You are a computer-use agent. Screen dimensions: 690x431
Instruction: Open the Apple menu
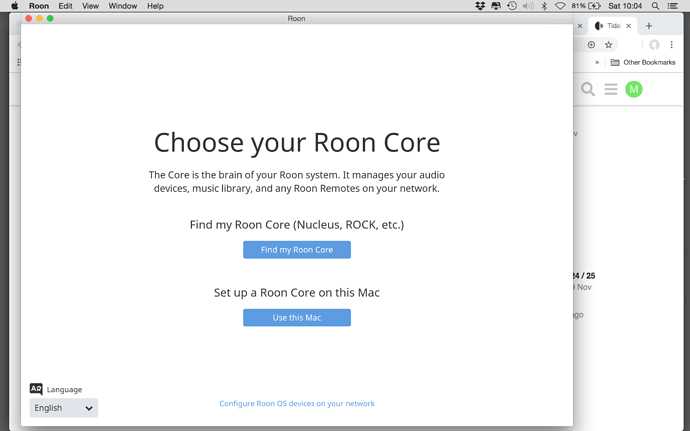(15, 6)
